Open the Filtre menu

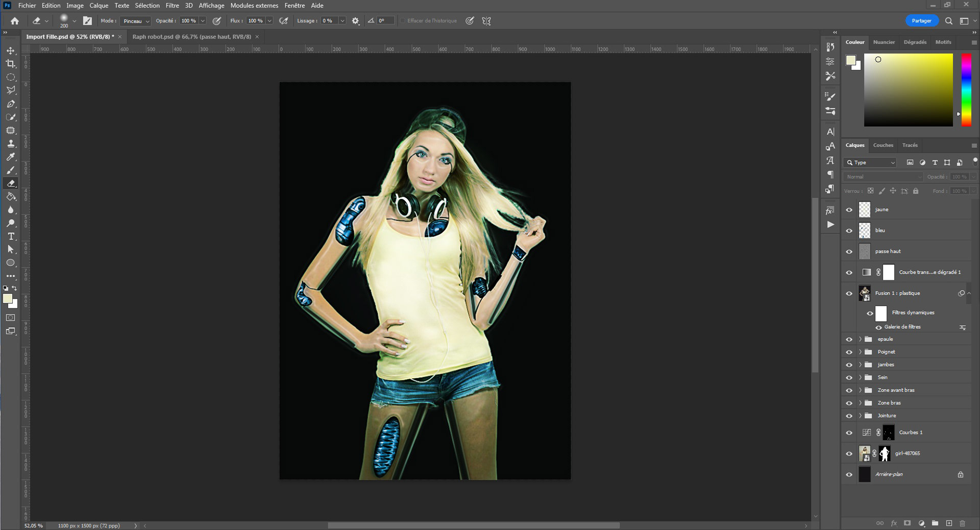click(172, 6)
